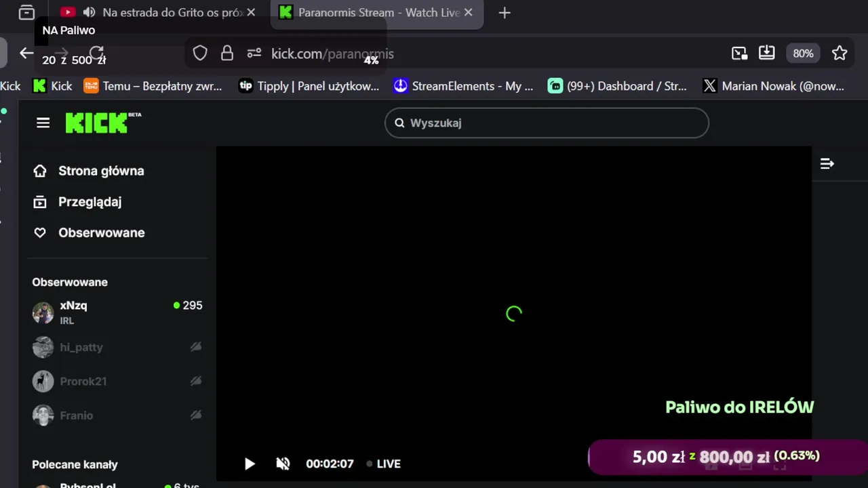The image size is (868, 488).
Task: Select the Paranormis Stream tab
Action: pyautogui.click(x=378, y=13)
